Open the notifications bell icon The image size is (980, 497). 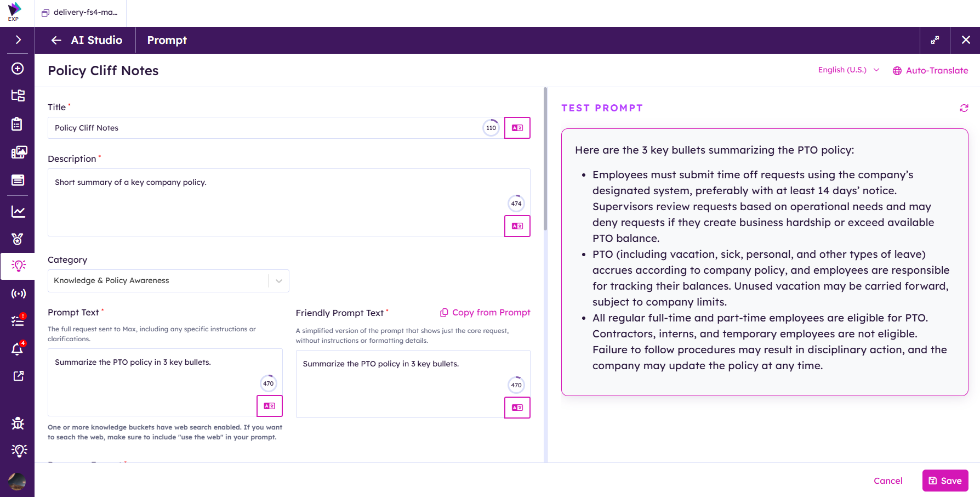click(x=18, y=349)
